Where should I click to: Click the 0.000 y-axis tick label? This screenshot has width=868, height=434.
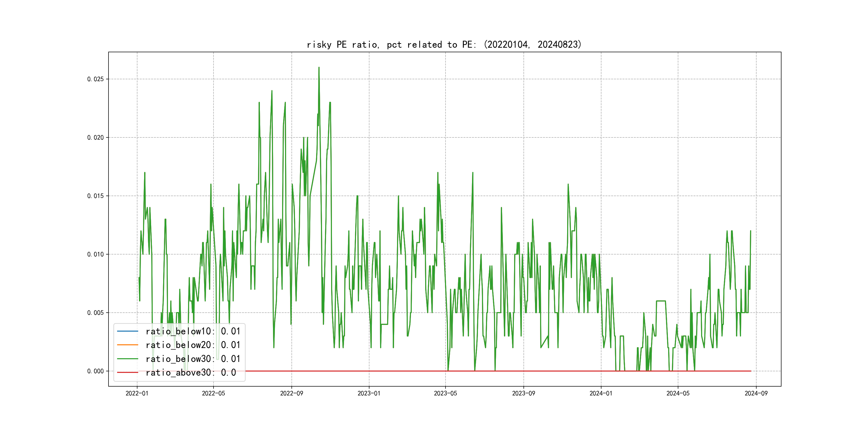click(x=95, y=371)
